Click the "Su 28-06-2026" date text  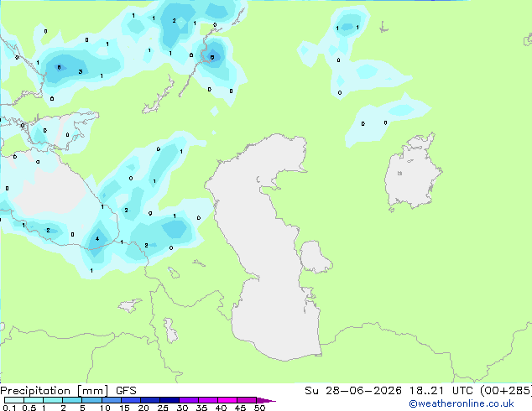click(353, 391)
